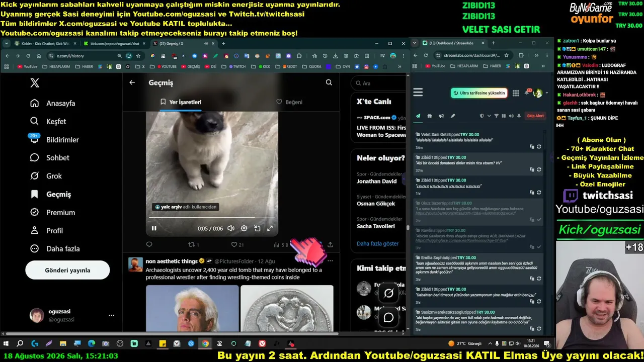Image resolution: width=644 pixels, height=362 pixels.
Task: Open Chrome from the Windows taskbar
Action: [205, 344]
